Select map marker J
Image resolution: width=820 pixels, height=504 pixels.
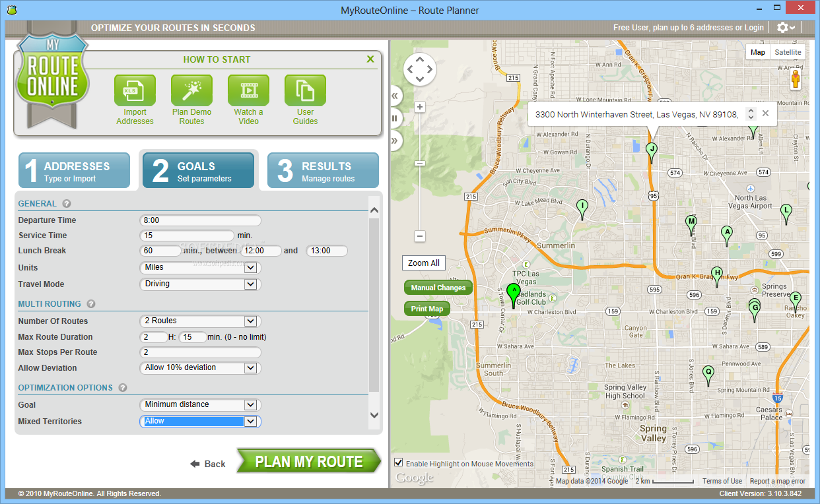pos(652,152)
